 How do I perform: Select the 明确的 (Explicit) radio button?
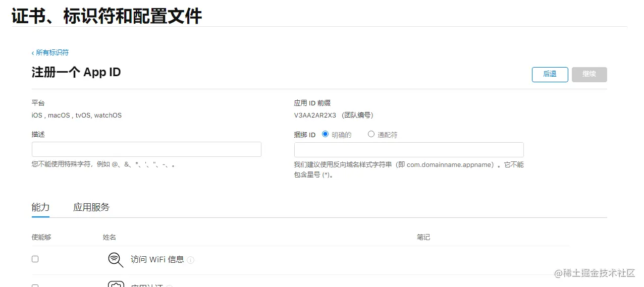pyautogui.click(x=325, y=134)
